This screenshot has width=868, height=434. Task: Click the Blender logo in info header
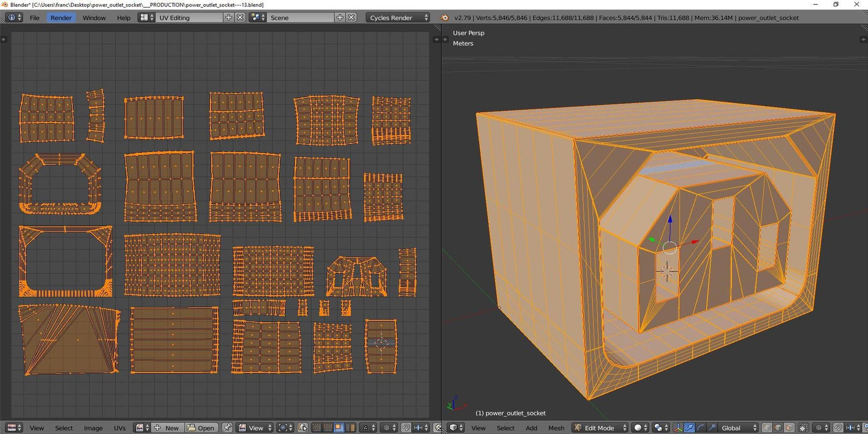[444, 18]
